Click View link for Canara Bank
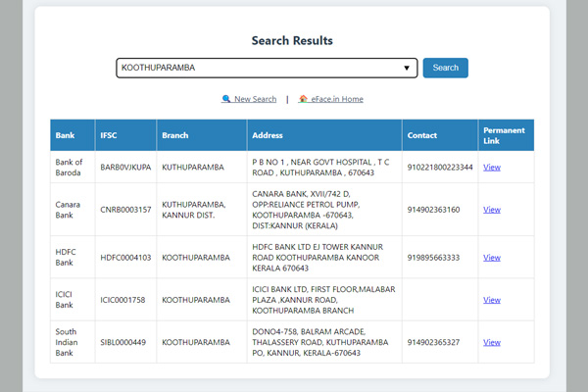 (x=492, y=210)
